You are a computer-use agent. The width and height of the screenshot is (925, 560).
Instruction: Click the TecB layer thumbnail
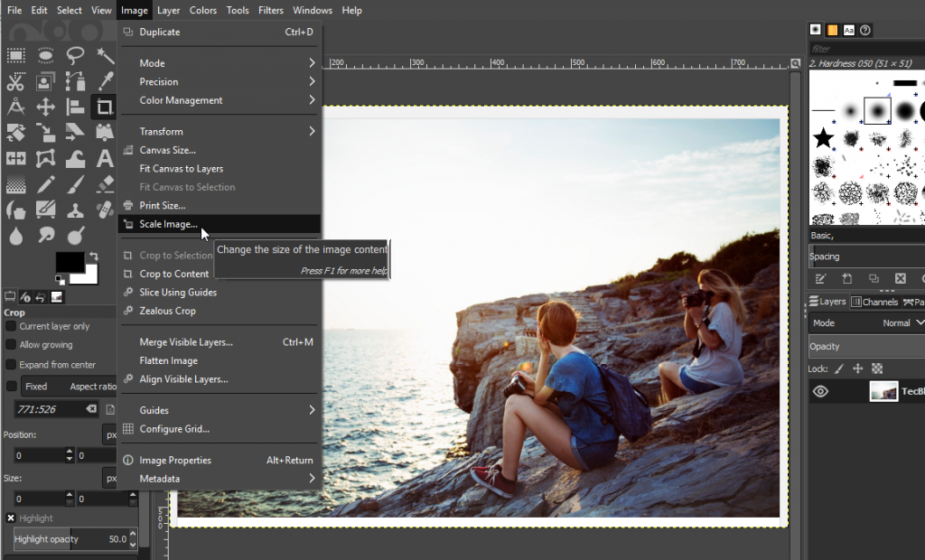pyautogui.click(x=883, y=391)
